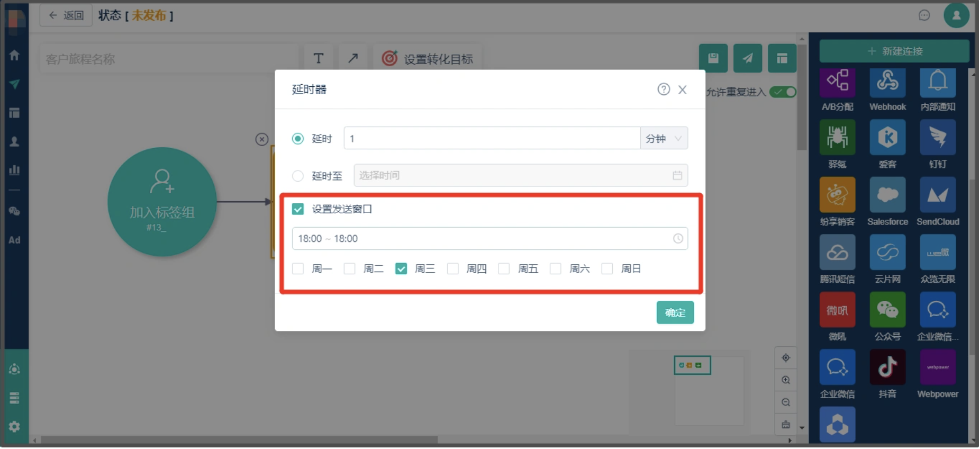Click the 新建连接 button
The height and width of the screenshot is (449, 980).
895,51
